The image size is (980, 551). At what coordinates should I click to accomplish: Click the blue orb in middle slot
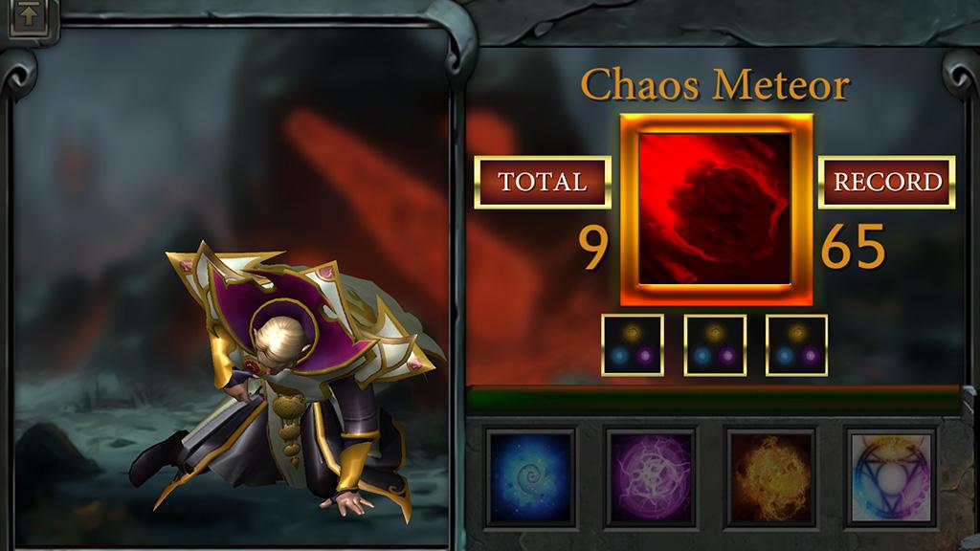pyautogui.click(x=702, y=356)
